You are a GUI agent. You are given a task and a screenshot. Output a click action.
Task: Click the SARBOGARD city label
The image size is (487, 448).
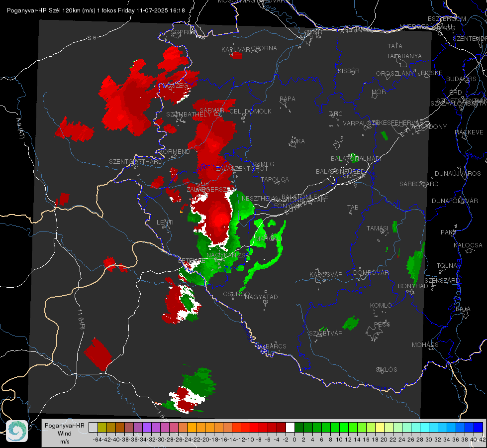tap(419, 184)
